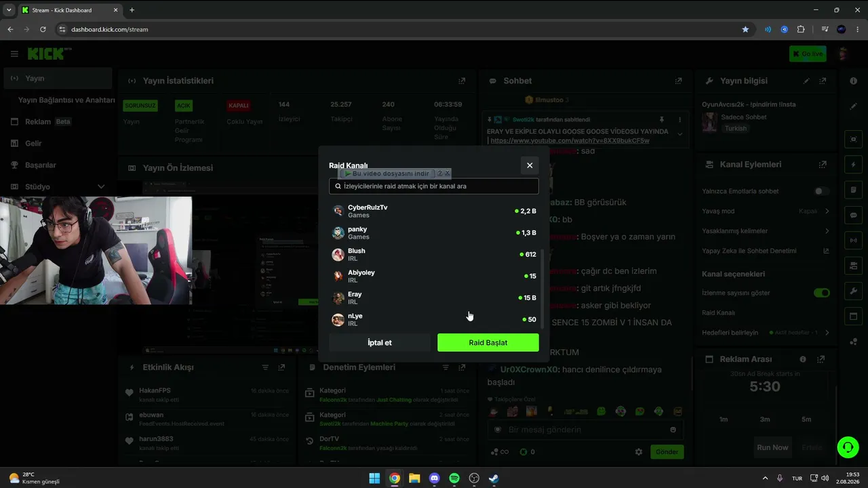The width and height of the screenshot is (868, 488).
Task: Open pinned message three-dot menu
Action: [x=679, y=119]
